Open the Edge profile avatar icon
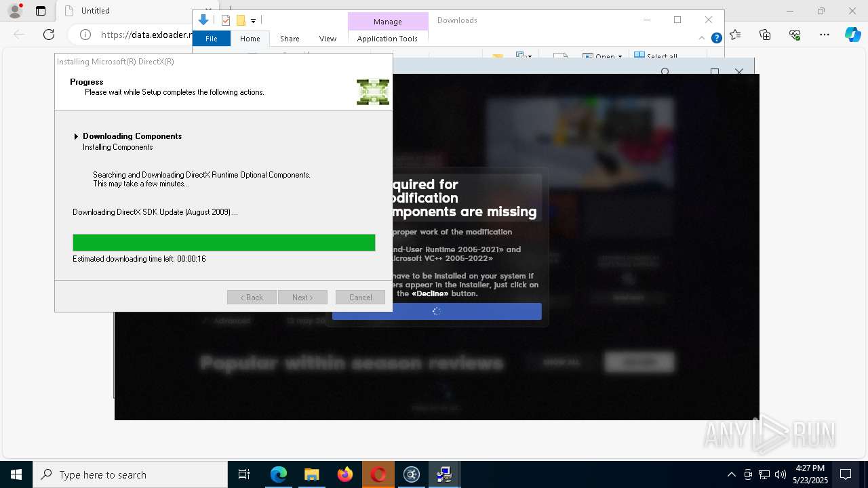The image size is (868, 488). [15, 11]
